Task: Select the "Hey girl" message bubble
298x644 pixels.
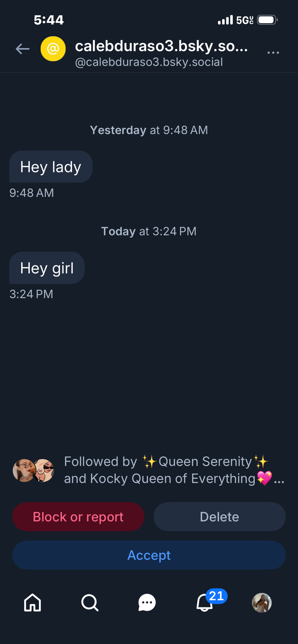Action: tap(47, 268)
